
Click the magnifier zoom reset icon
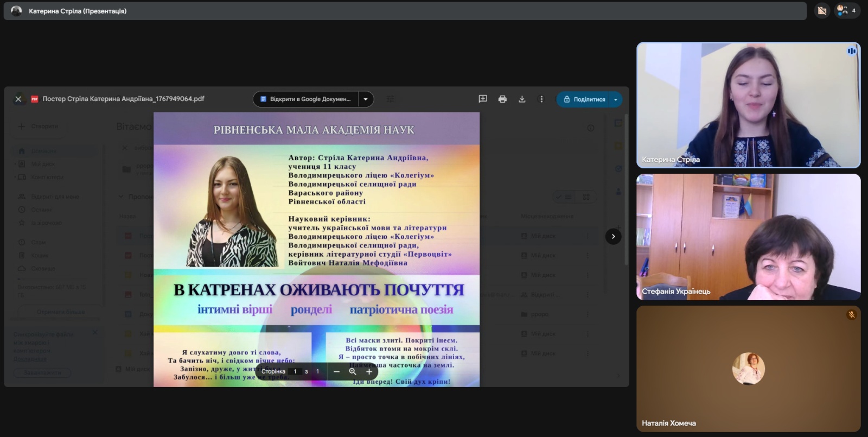point(353,372)
